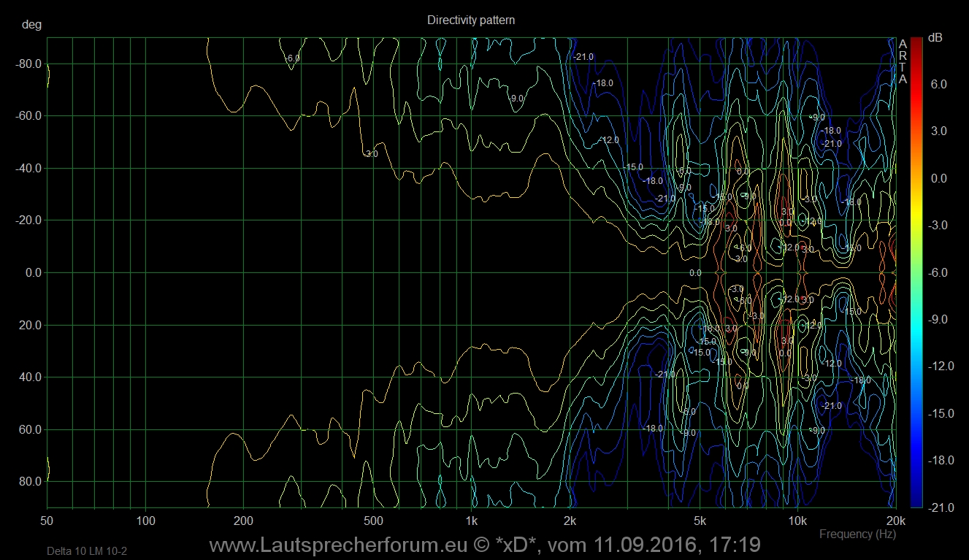Click the -80.0 tick on the degree axis
969x560 pixels.
pyautogui.click(x=28, y=64)
